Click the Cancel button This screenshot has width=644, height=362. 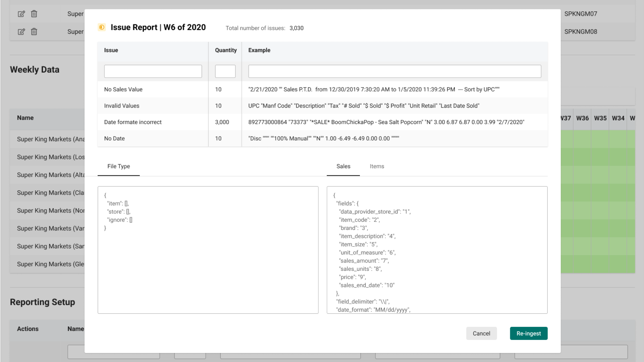(x=481, y=334)
